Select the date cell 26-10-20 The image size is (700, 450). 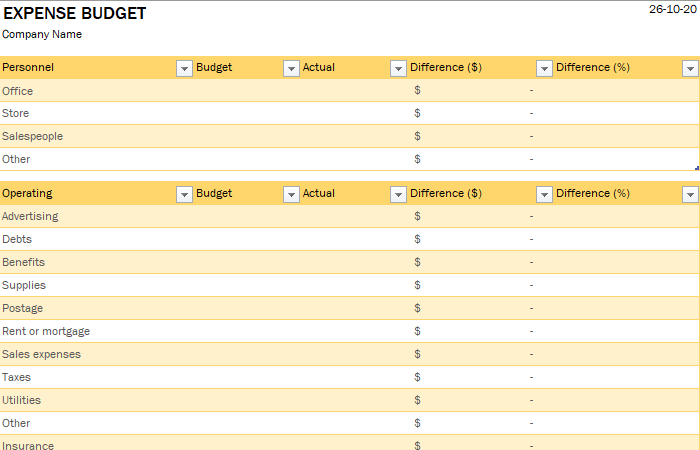(x=672, y=9)
